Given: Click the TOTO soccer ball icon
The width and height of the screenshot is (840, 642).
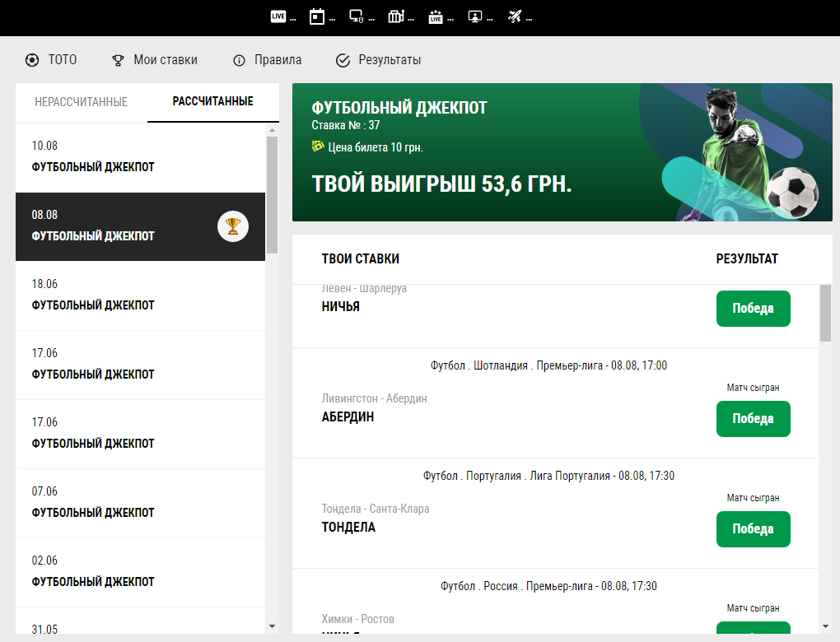Looking at the screenshot, I should (x=32, y=60).
